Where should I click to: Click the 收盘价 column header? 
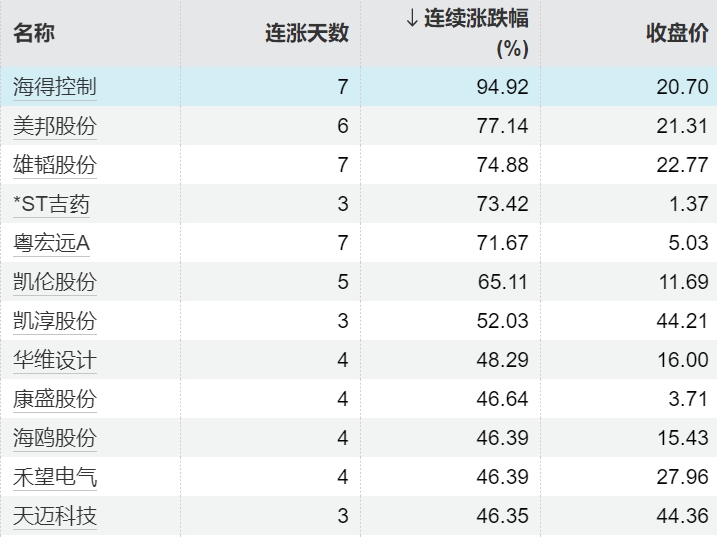[x=677, y=32]
